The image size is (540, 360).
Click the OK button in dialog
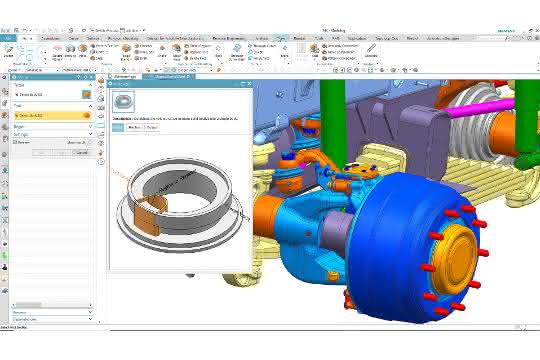click(42, 153)
